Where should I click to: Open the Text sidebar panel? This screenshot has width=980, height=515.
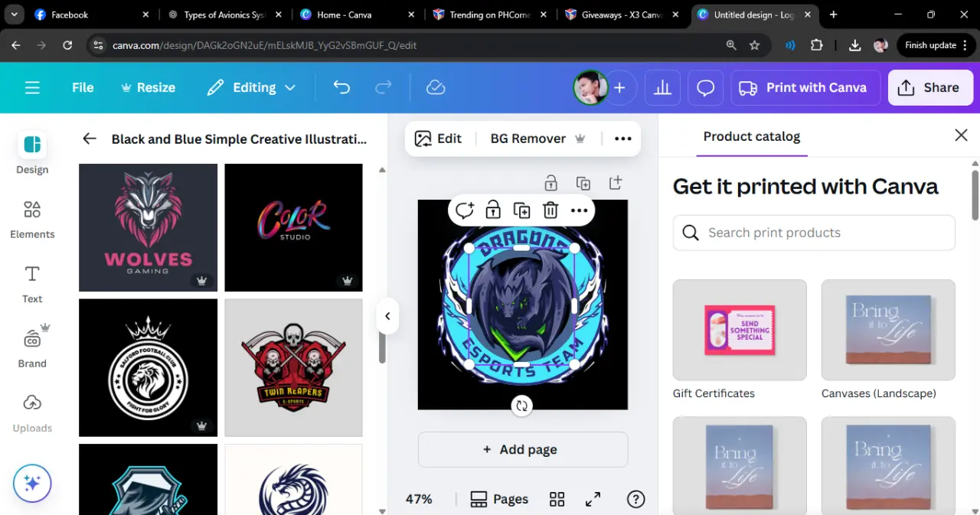pos(32,285)
